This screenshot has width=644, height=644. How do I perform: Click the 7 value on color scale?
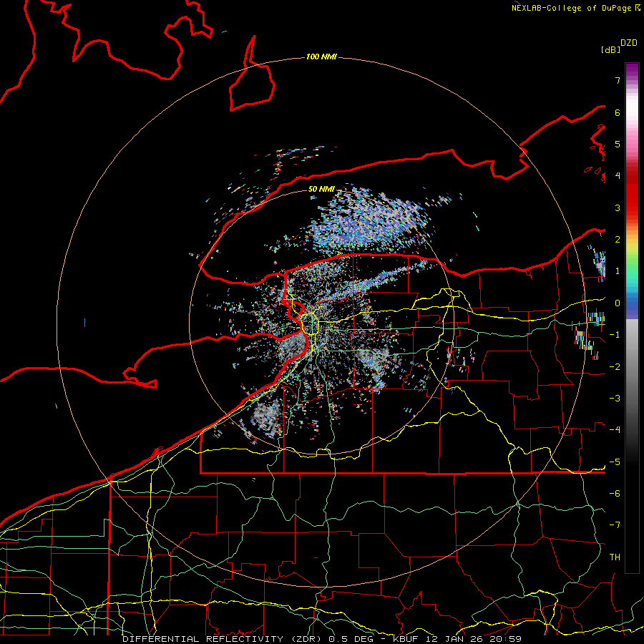618,80
